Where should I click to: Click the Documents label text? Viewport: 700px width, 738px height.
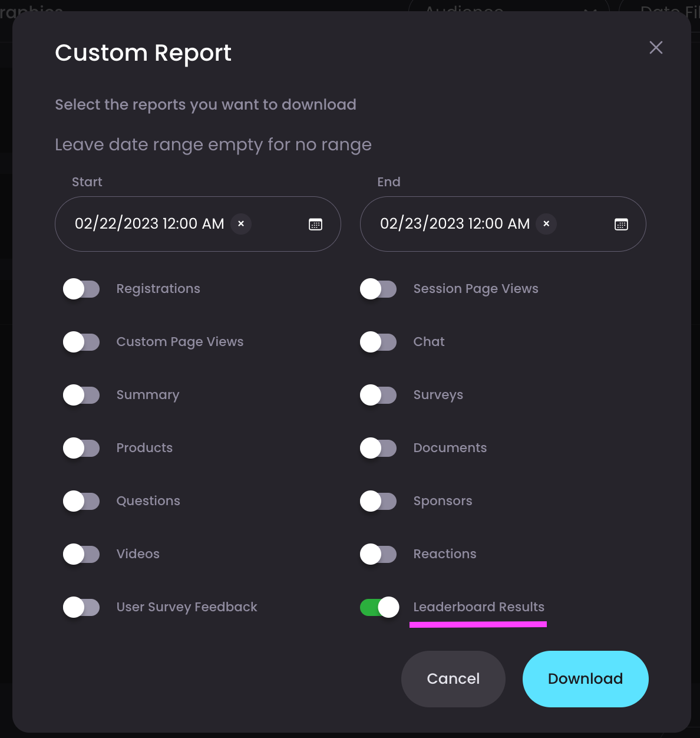tap(450, 448)
